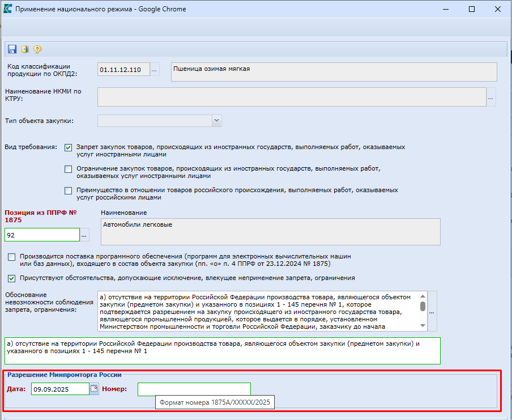Click the Автомобили легковые name field
This screenshot has height=420, width=512.
271,232
